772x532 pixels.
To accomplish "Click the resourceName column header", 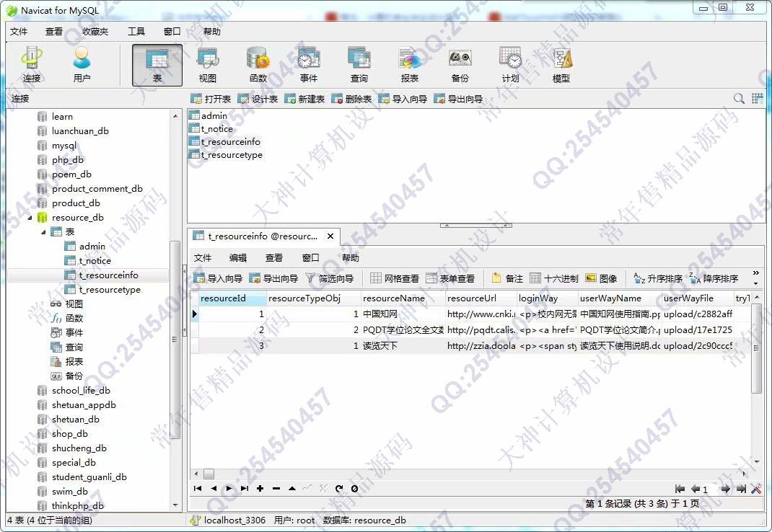I will (x=403, y=298).
